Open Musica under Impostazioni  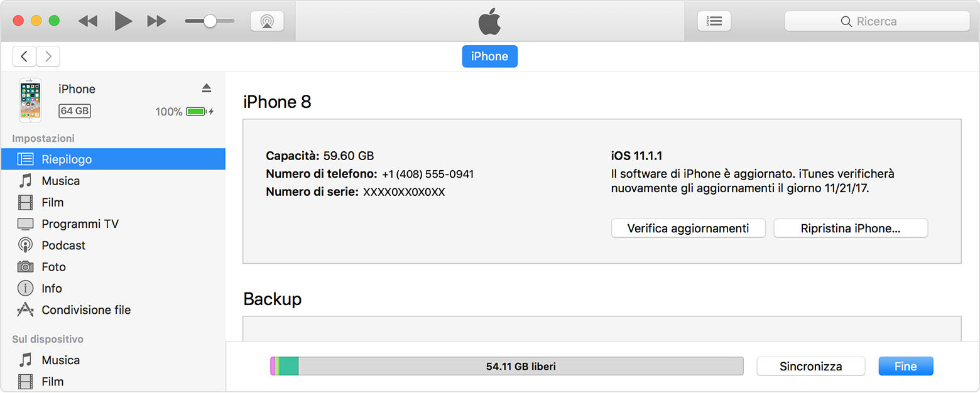click(x=60, y=181)
